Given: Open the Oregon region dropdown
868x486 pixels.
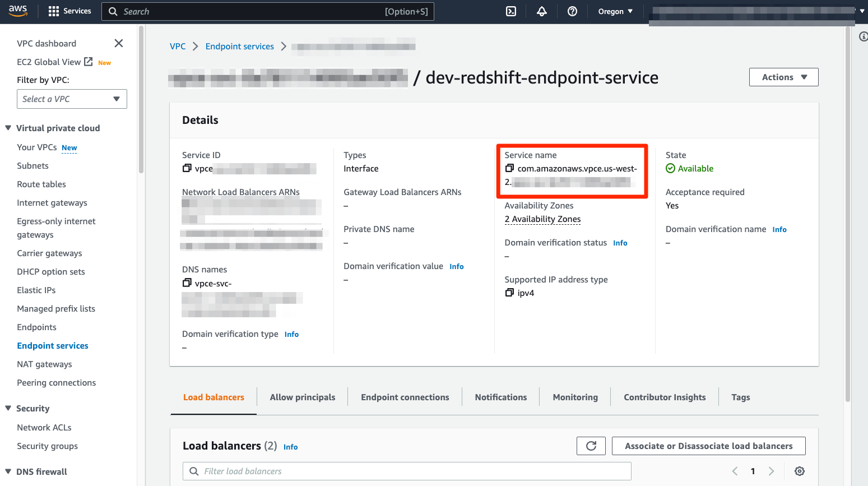Looking at the screenshot, I should tap(615, 11).
